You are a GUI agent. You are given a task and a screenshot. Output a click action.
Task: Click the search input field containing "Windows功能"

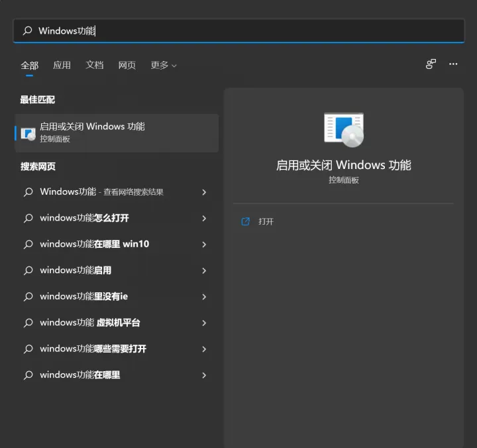coord(238,30)
